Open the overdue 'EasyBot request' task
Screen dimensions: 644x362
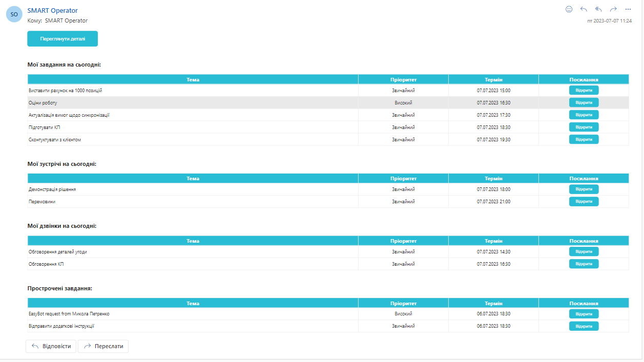[584, 314]
